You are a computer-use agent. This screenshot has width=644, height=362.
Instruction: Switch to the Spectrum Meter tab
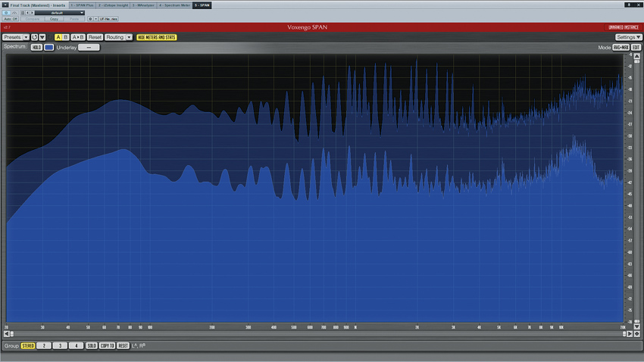(x=174, y=5)
